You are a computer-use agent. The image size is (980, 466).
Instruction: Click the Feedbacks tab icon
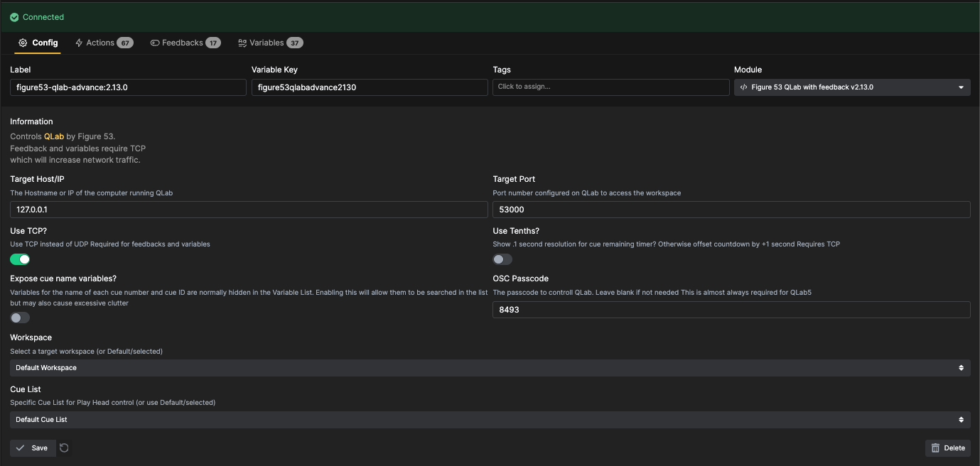click(155, 43)
